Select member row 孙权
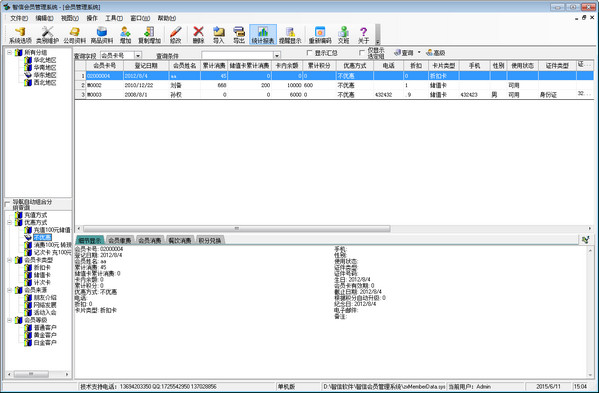The image size is (599, 393). 334,94
